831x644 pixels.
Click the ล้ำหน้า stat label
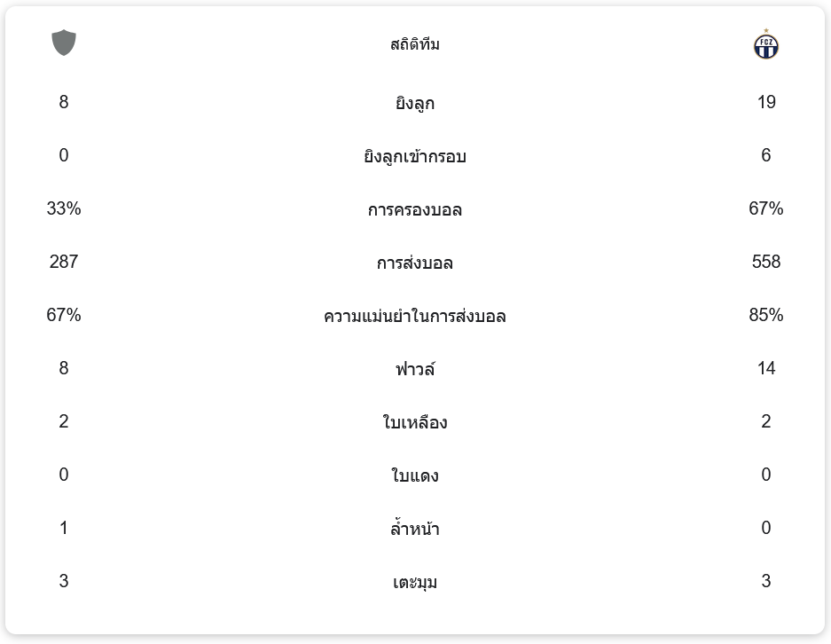point(415,529)
